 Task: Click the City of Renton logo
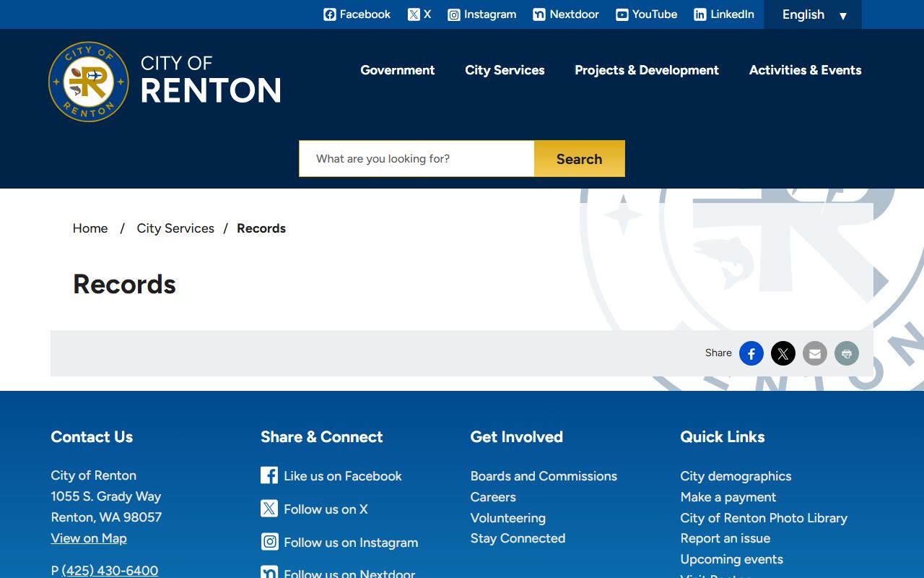click(x=165, y=82)
